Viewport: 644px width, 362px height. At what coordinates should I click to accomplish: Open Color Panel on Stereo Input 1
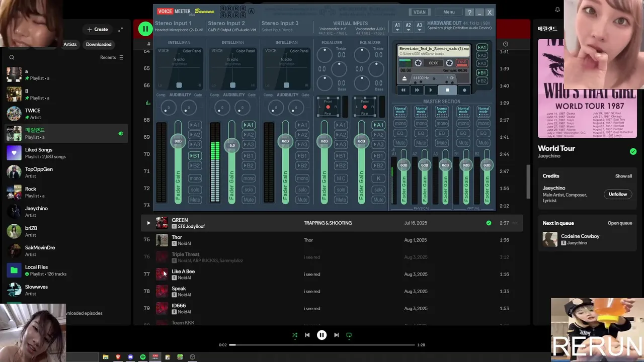pyautogui.click(x=192, y=51)
